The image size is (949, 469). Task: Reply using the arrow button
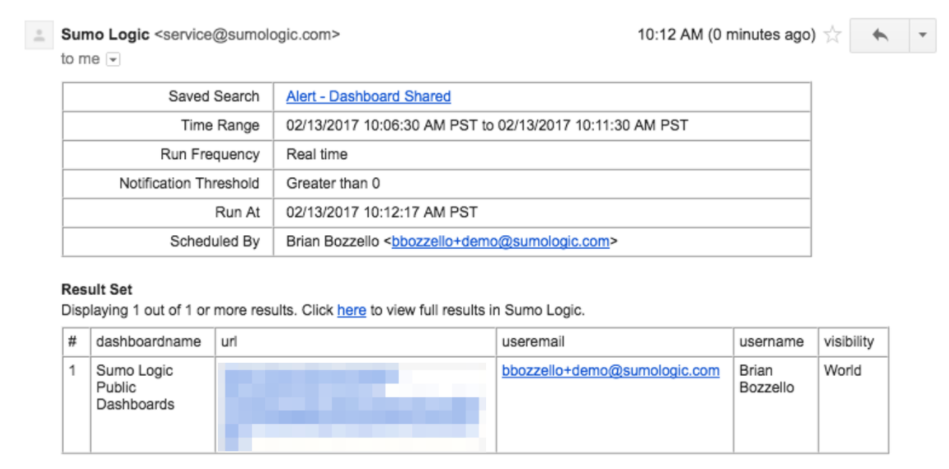click(879, 35)
